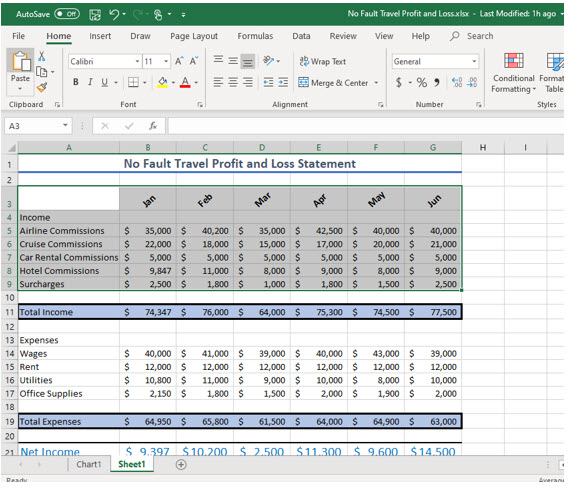Click the Paste clipboard icon
This screenshot has width=570, height=494.
tap(21, 61)
